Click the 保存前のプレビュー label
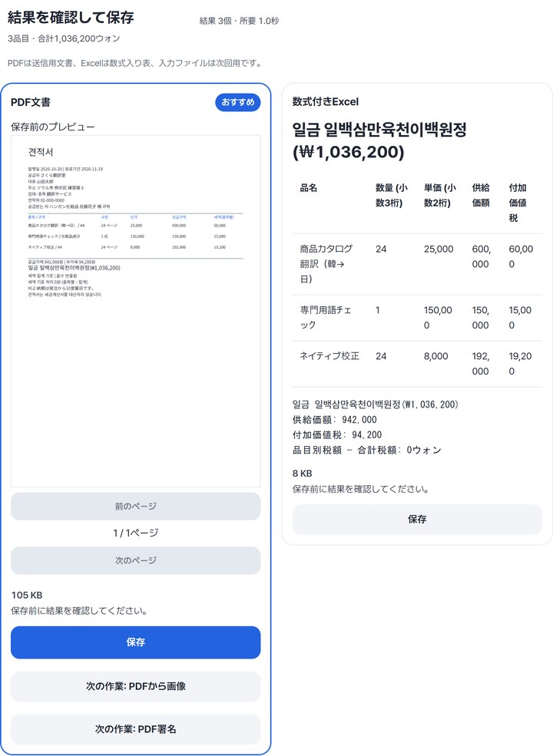 pyautogui.click(x=53, y=127)
